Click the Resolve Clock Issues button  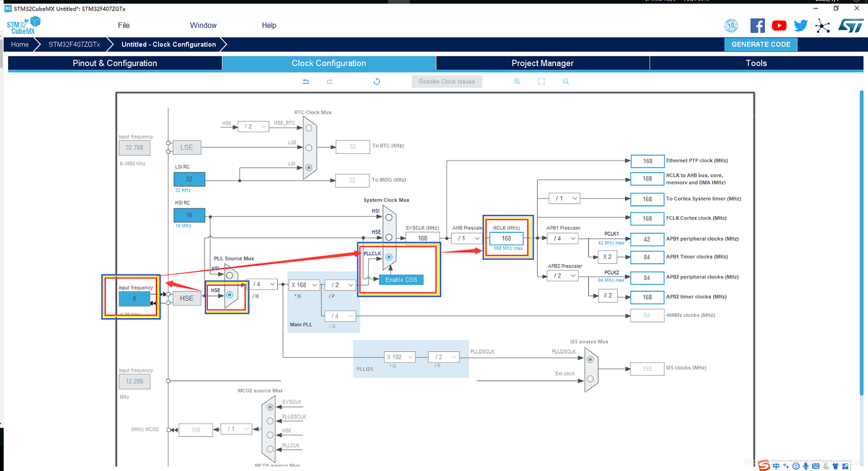tap(447, 81)
